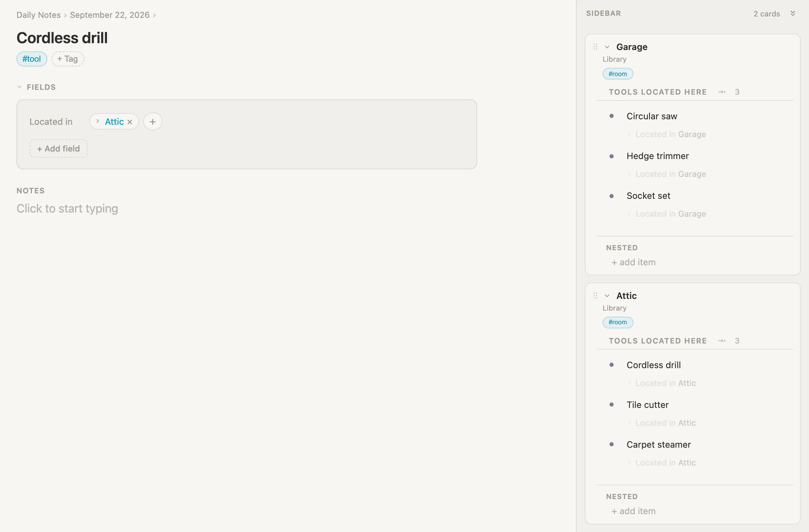Image resolution: width=809 pixels, height=532 pixels.
Task: Click Tile cutter bullet
Action: pyautogui.click(x=612, y=405)
